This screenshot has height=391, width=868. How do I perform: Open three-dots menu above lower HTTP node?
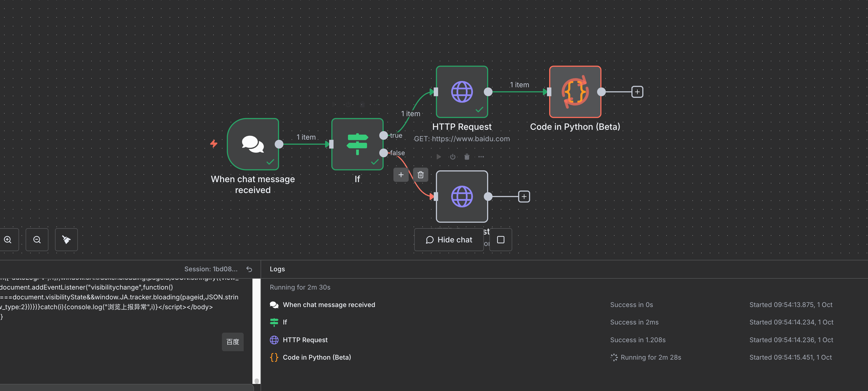(x=481, y=157)
